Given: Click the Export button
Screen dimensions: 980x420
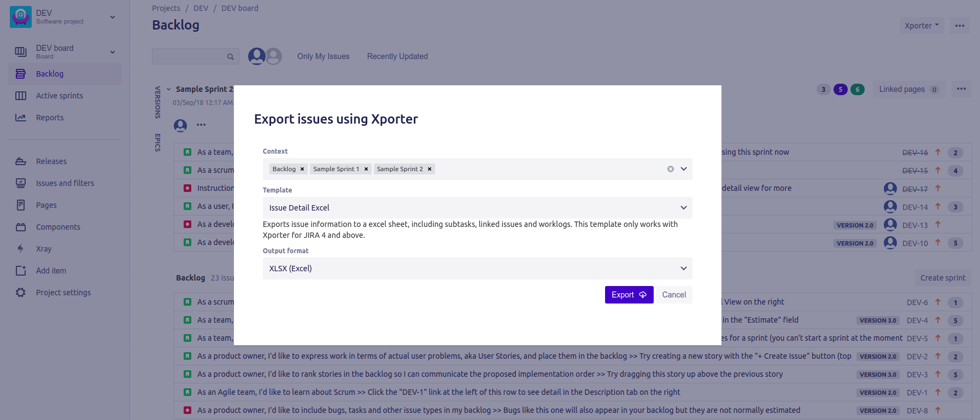Looking at the screenshot, I should pyautogui.click(x=629, y=295).
